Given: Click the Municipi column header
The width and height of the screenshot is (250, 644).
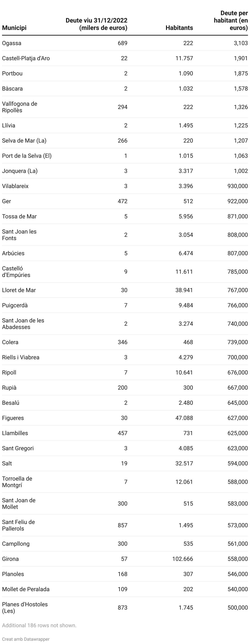Looking at the screenshot, I should click(x=14, y=28).
